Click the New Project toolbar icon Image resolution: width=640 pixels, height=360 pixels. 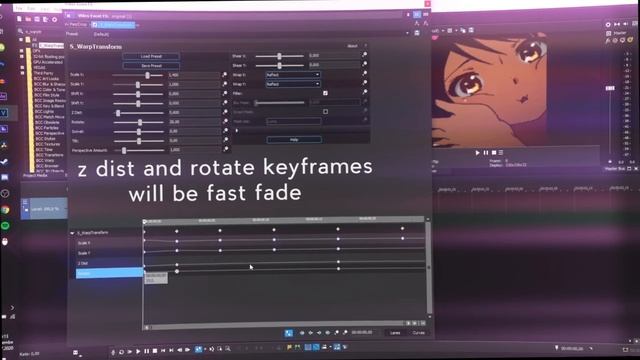pos(19,19)
